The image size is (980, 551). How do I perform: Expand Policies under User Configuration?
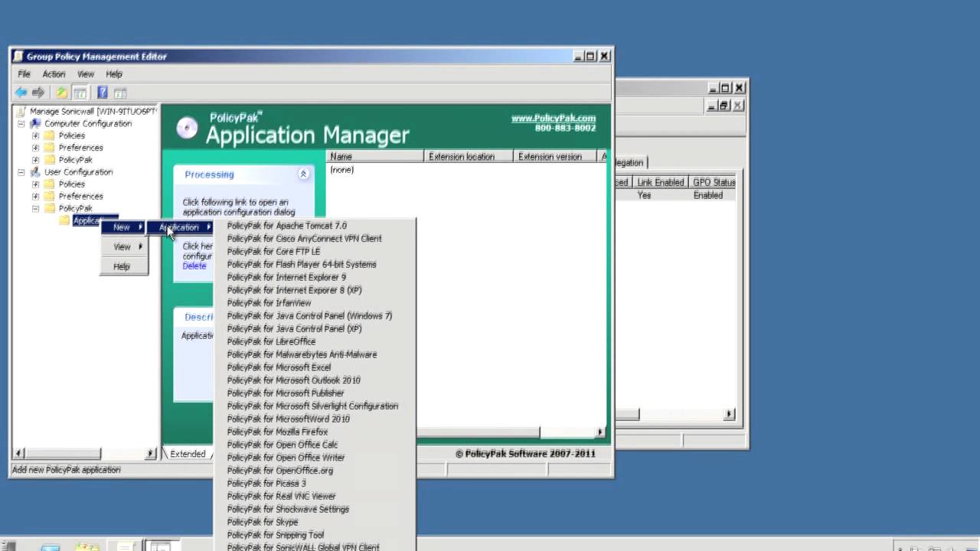35,184
